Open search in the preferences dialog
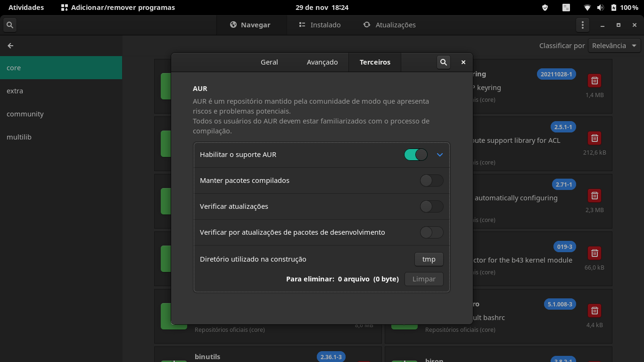 [443, 62]
